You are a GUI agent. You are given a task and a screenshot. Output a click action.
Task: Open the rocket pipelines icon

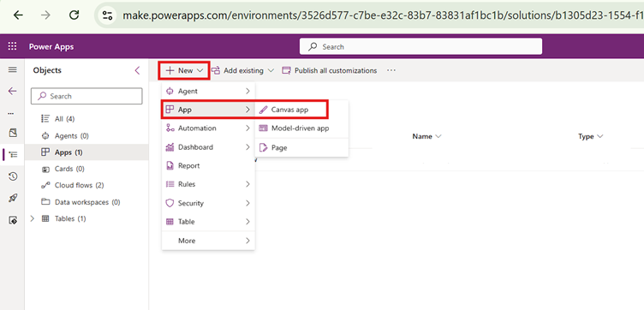[x=13, y=199]
